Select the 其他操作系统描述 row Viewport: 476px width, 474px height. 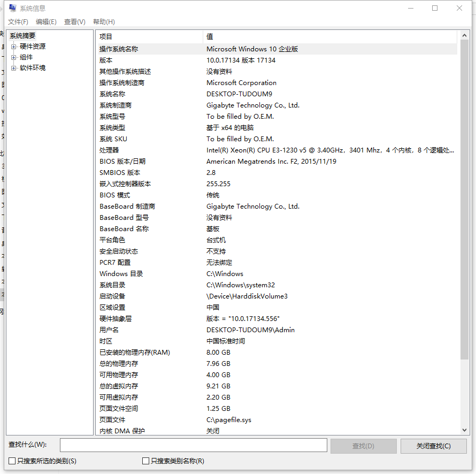click(277, 72)
